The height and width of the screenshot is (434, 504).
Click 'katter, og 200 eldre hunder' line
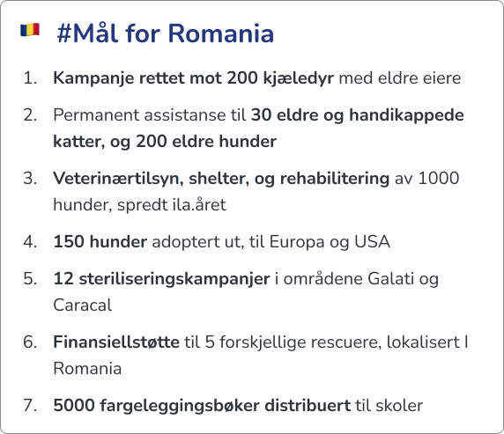pos(165,142)
